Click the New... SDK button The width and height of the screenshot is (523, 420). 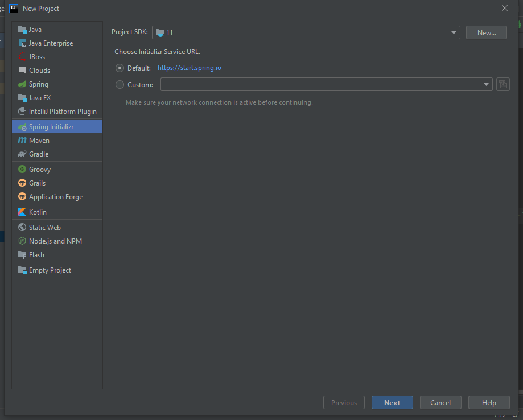(x=486, y=33)
